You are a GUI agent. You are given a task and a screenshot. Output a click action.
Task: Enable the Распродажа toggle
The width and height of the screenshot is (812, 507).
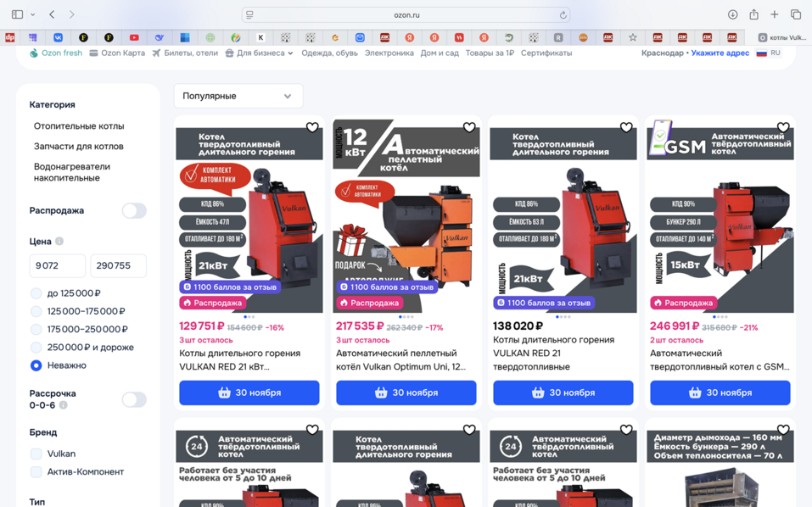coord(134,211)
